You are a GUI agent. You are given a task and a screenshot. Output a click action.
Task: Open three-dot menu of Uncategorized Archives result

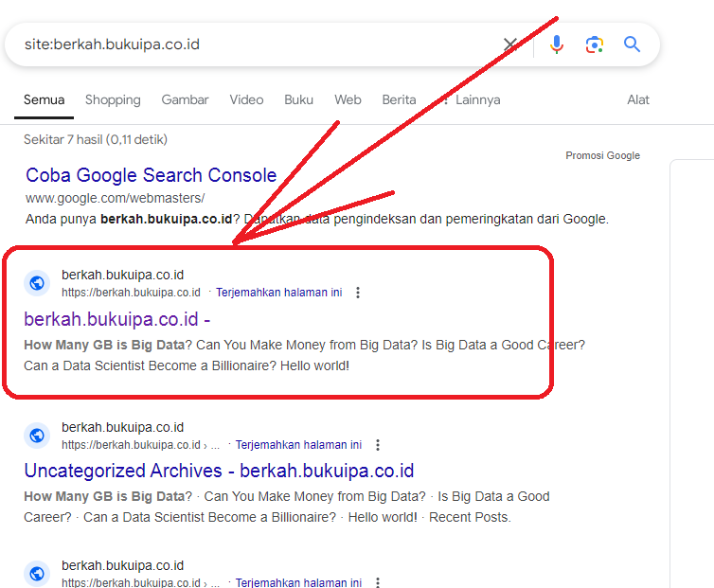pyautogui.click(x=378, y=445)
